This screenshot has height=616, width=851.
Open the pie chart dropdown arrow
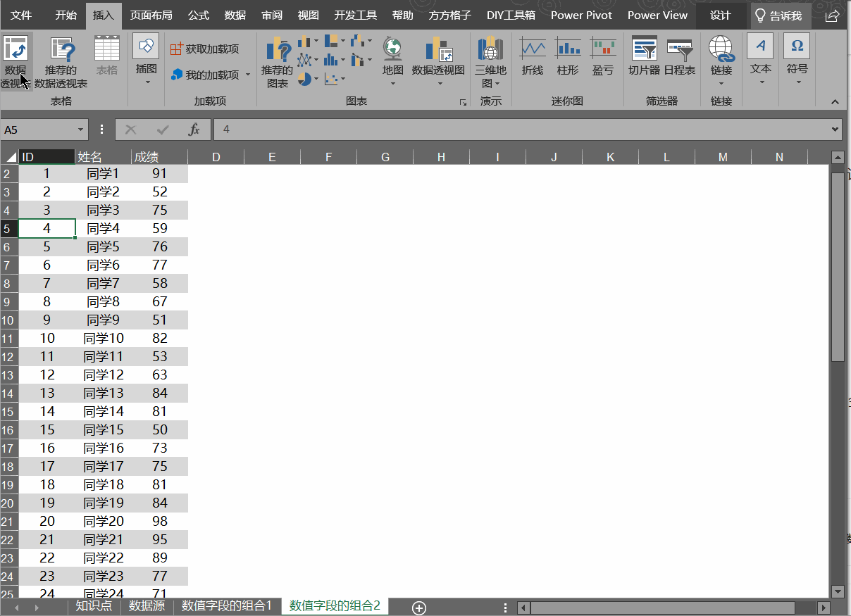coord(317,79)
